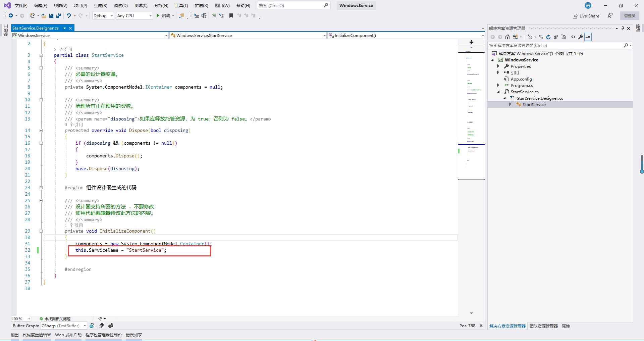Click the find in files toolbar icon

pyautogui.click(x=181, y=16)
